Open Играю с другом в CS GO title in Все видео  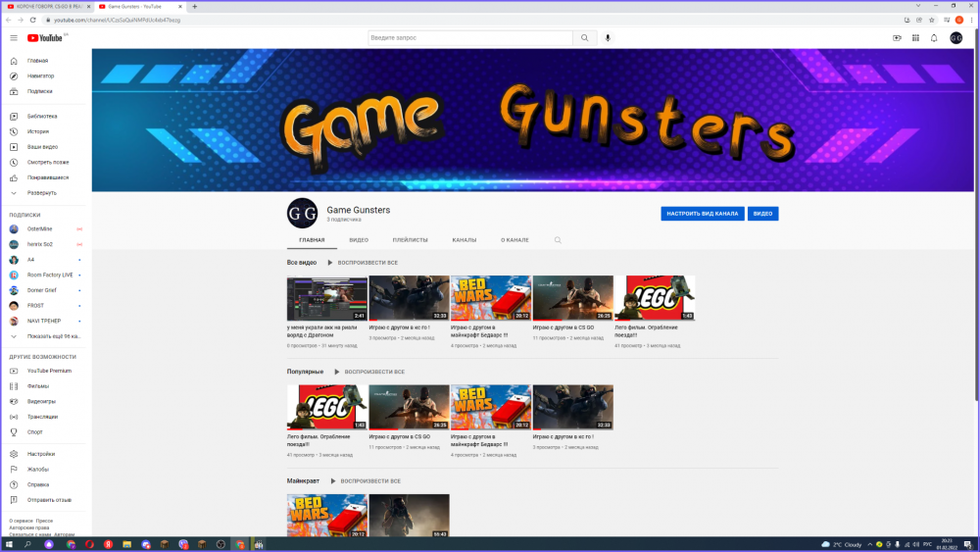pos(563,327)
